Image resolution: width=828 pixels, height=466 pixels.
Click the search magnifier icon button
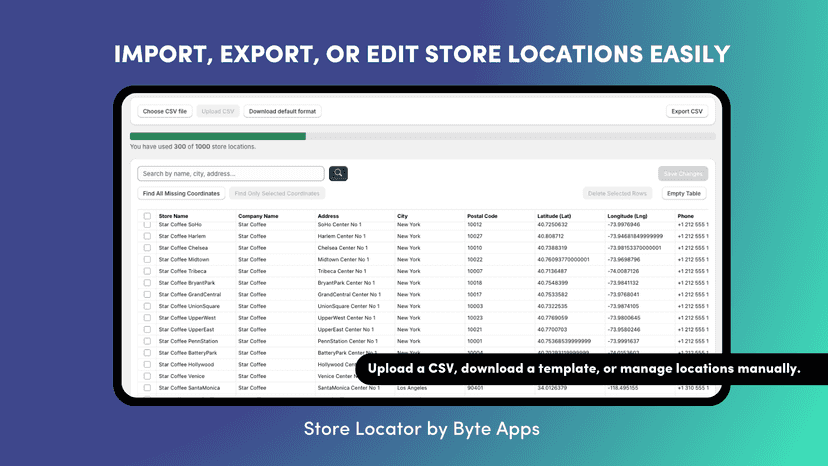coord(338,173)
